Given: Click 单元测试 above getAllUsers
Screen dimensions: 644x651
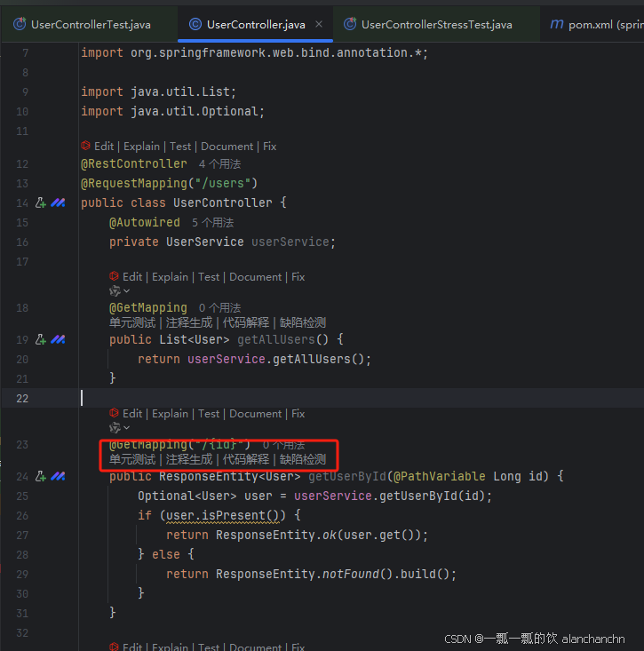Looking at the screenshot, I should (x=132, y=323).
